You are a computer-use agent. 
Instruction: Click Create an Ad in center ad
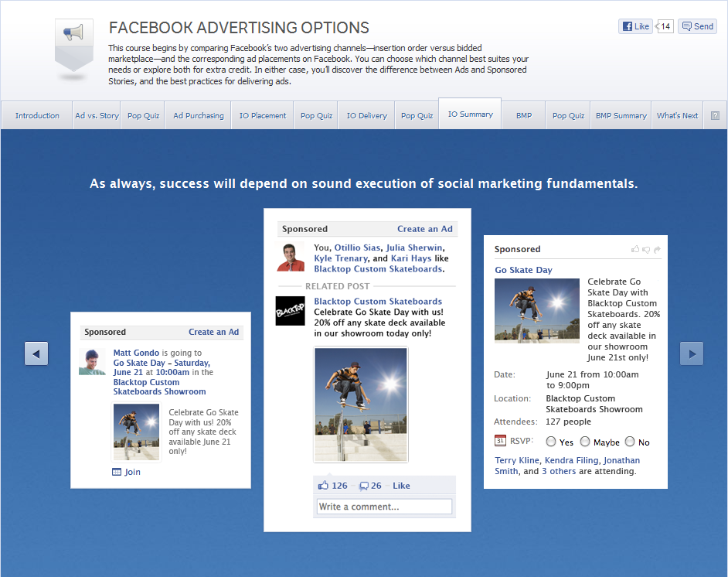click(x=425, y=229)
